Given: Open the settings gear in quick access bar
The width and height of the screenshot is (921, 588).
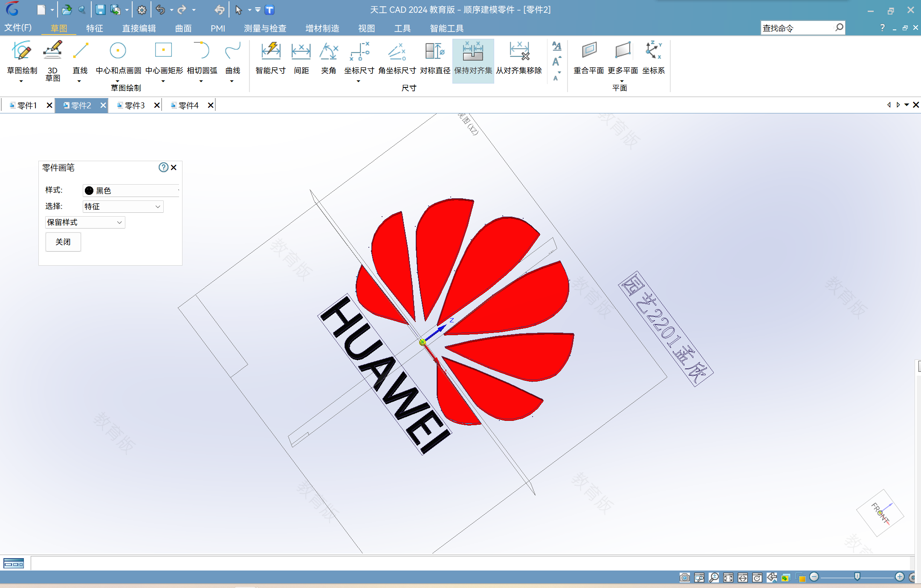Looking at the screenshot, I should [142, 10].
